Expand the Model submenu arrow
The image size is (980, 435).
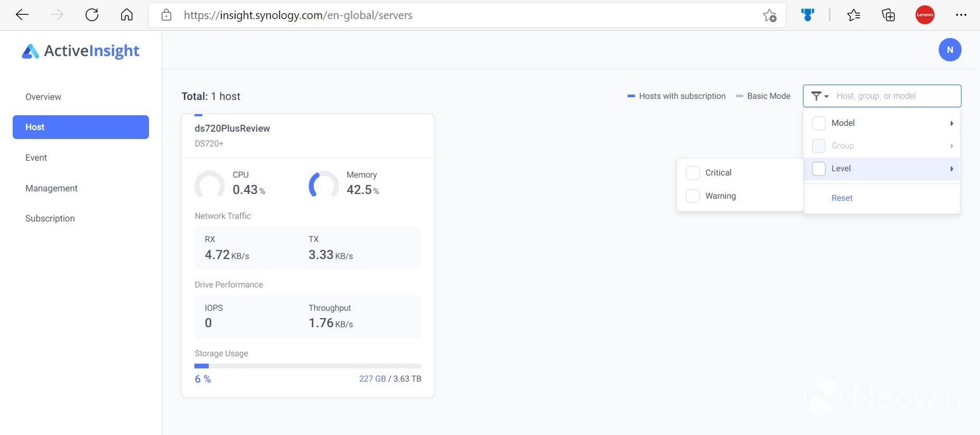pyautogui.click(x=951, y=123)
